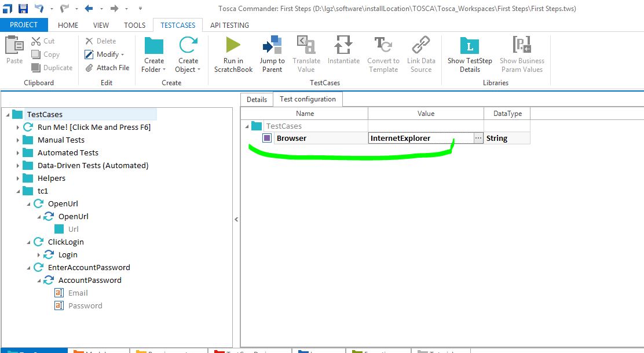The height and width of the screenshot is (353, 644).
Task: Click the Create Folder icon
Action: pos(154,45)
